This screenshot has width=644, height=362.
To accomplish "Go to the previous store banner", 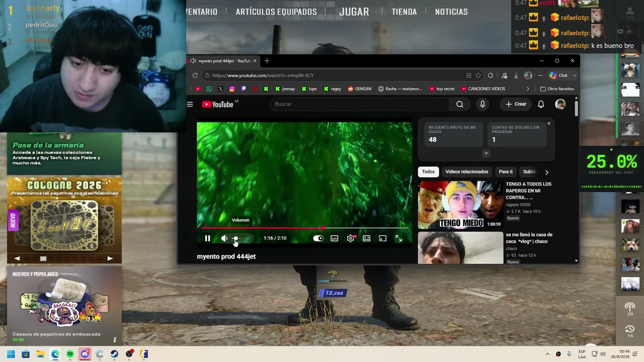I will (x=17, y=258).
